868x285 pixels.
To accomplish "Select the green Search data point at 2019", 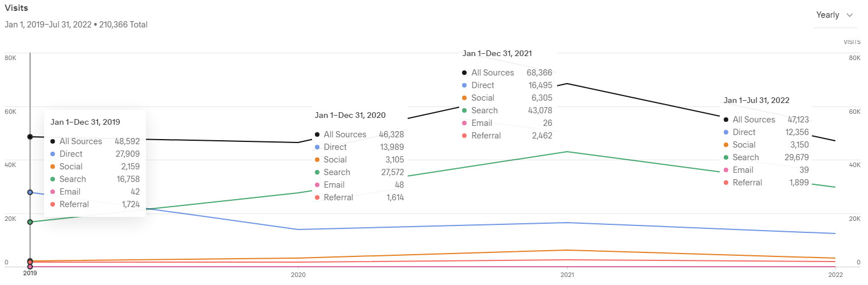I will [x=30, y=222].
